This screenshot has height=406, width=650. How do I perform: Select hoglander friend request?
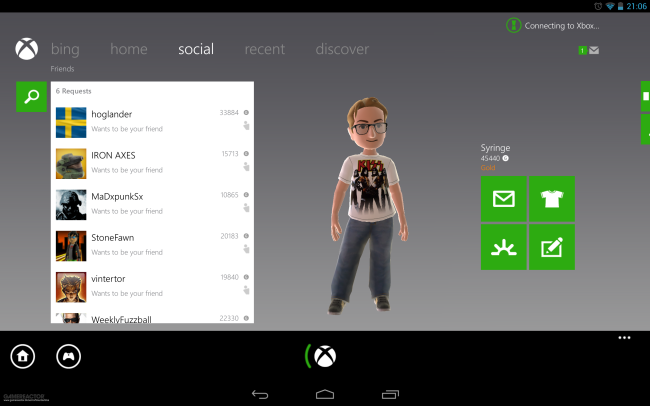pos(153,122)
